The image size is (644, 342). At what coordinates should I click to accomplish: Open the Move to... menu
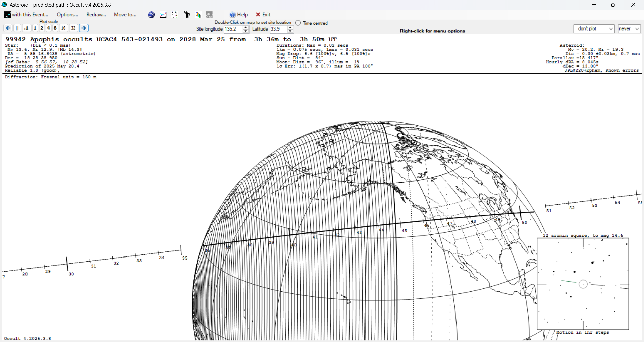pyautogui.click(x=125, y=15)
